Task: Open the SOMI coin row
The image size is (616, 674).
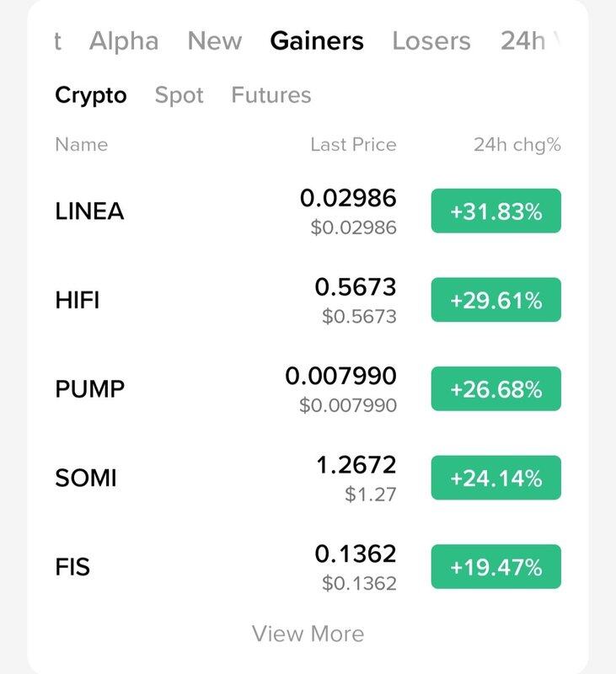Action: pos(308,478)
